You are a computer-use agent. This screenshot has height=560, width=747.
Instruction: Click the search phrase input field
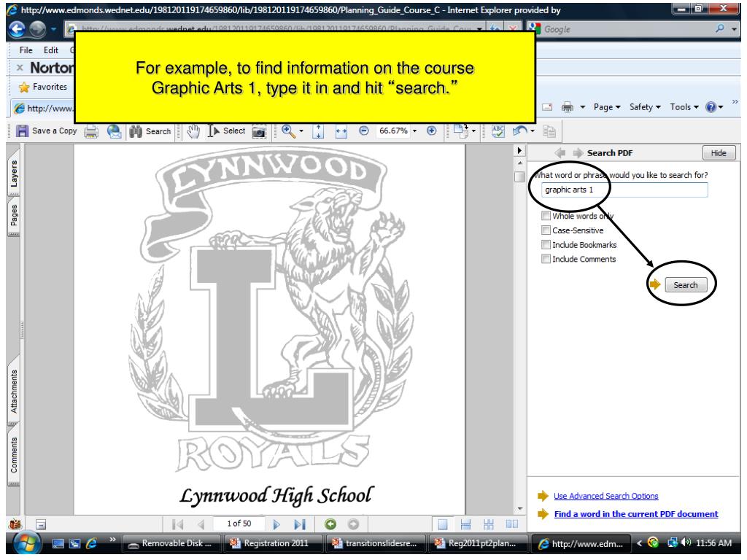[624, 190]
